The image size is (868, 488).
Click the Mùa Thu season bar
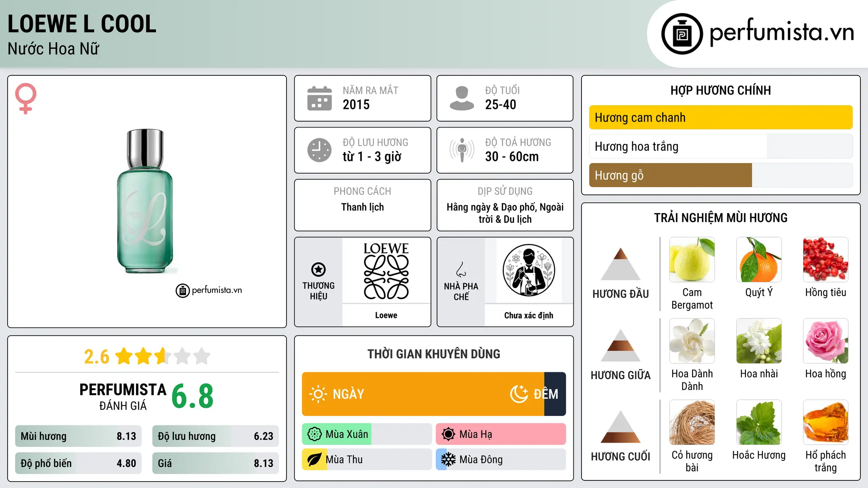pyautogui.click(x=367, y=460)
